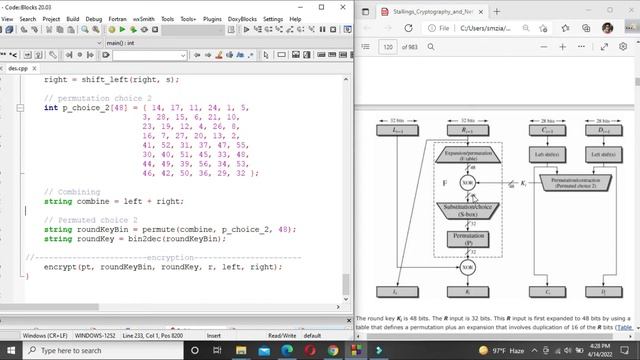Click the Rebuild icon in the toolbar
The width and height of the screenshot is (640, 360).
click(144, 29)
